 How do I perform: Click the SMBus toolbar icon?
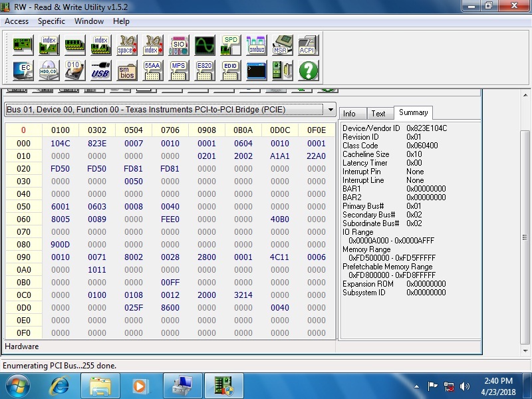tap(256, 45)
